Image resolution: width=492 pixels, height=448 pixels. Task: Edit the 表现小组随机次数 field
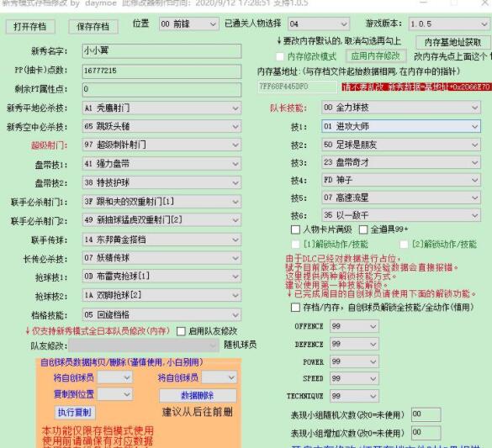pyautogui.click(x=426, y=414)
